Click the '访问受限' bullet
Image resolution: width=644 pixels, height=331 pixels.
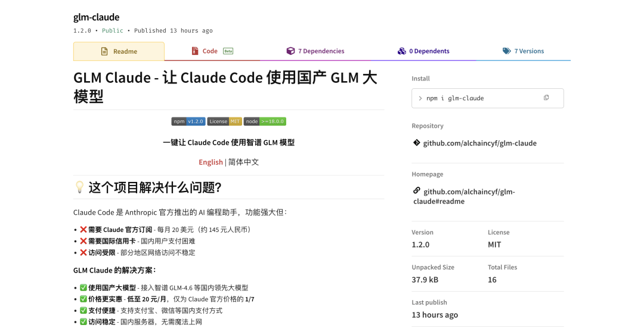click(138, 252)
